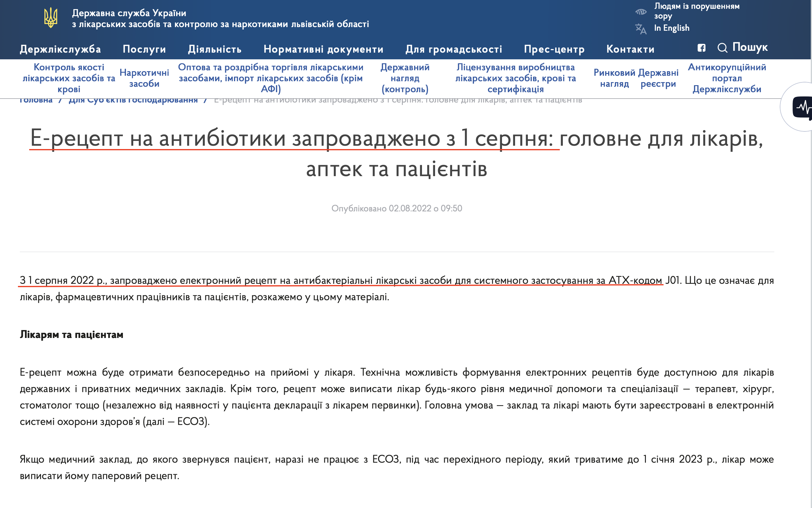Click Пошук to open site search
This screenshot has width=812, height=508.
click(750, 47)
